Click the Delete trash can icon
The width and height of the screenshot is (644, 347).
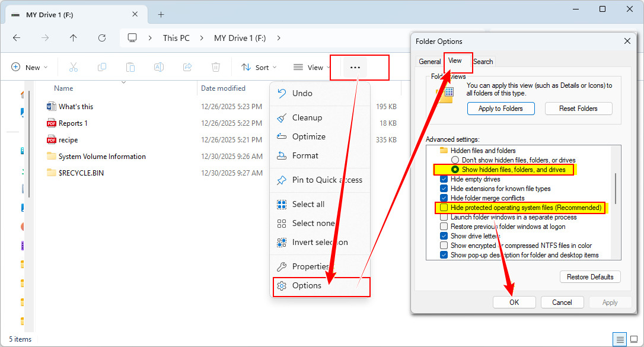[x=216, y=68]
